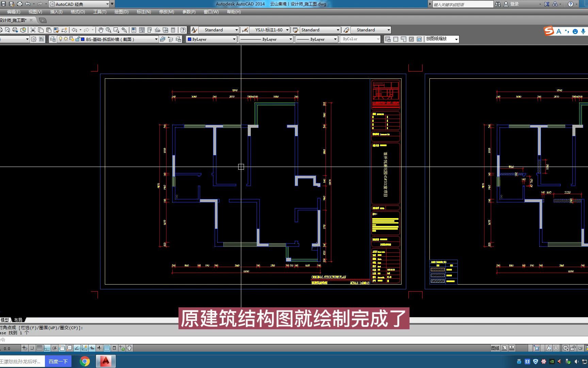Screen dimensions: 588x368
Task: Click the 图纸 paper space button
Action: (495, 348)
